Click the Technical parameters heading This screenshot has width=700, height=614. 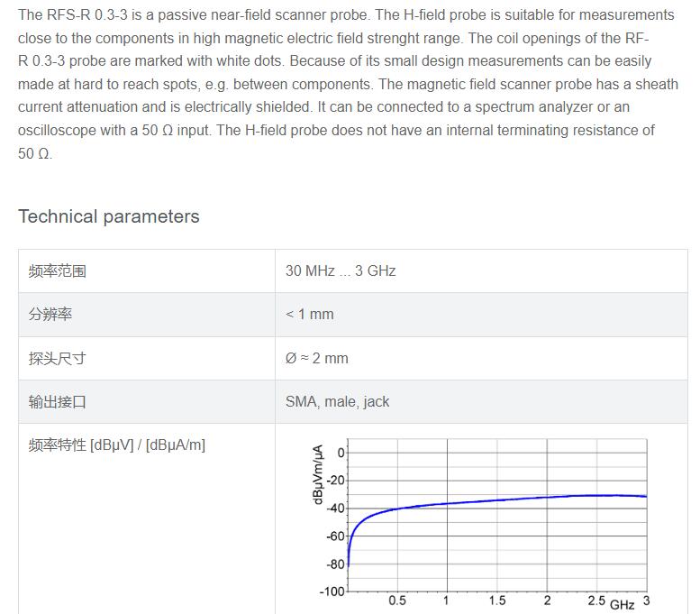108,216
